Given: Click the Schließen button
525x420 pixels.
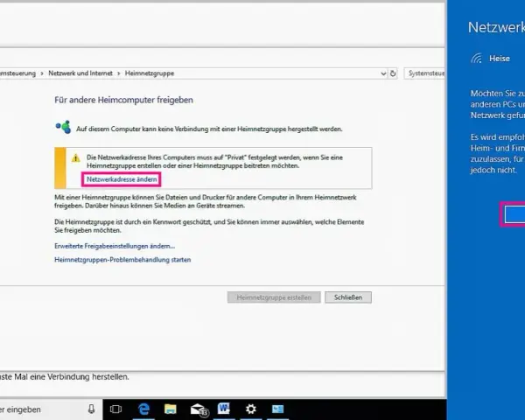Looking at the screenshot, I should coord(348,297).
